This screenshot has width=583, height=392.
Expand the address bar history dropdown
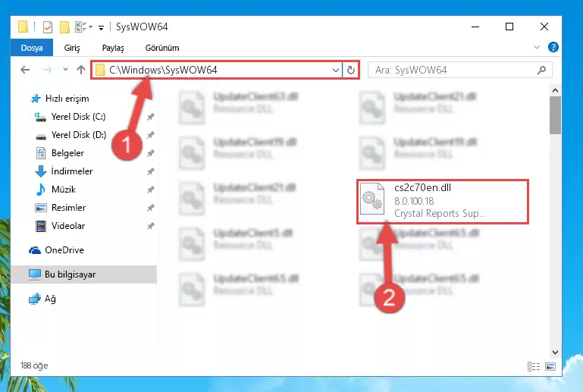click(335, 70)
